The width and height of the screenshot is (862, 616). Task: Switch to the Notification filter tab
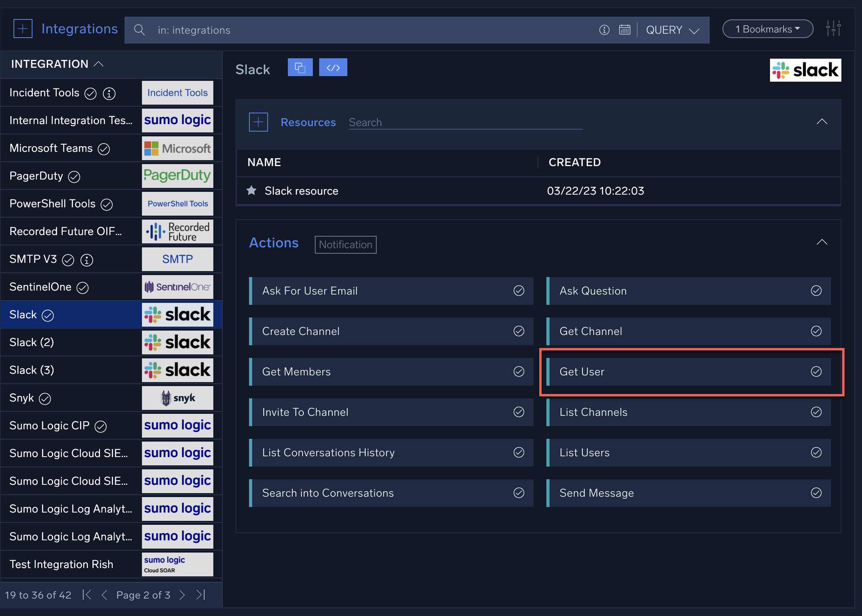pyautogui.click(x=345, y=245)
